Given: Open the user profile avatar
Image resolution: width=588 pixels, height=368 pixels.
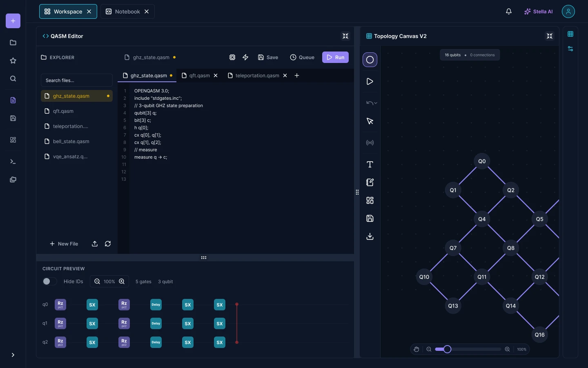Looking at the screenshot, I should pyautogui.click(x=568, y=11).
